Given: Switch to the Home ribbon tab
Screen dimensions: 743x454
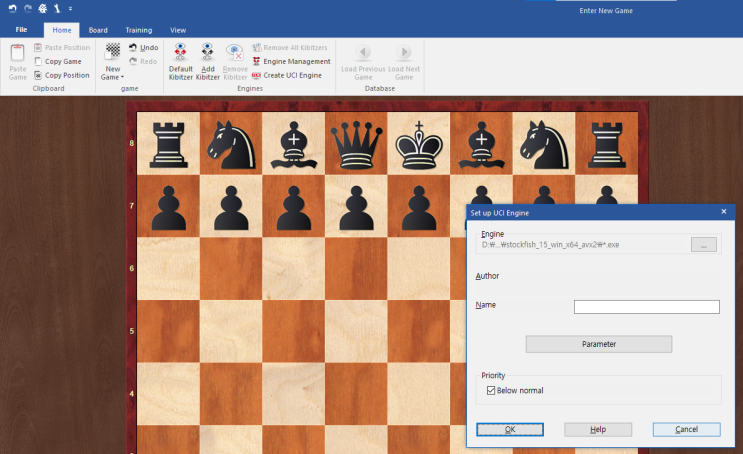Looking at the screenshot, I should click(62, 30).
